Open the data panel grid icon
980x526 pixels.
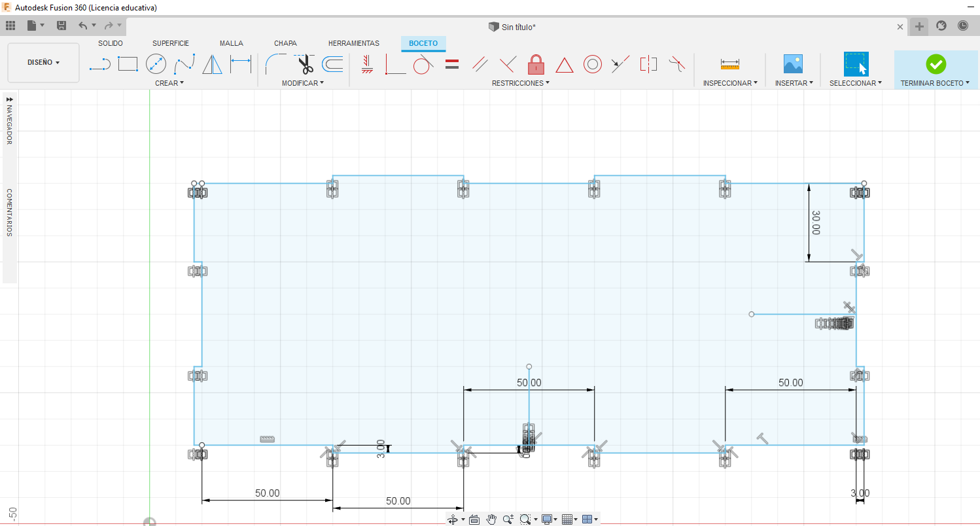point(10,26)
